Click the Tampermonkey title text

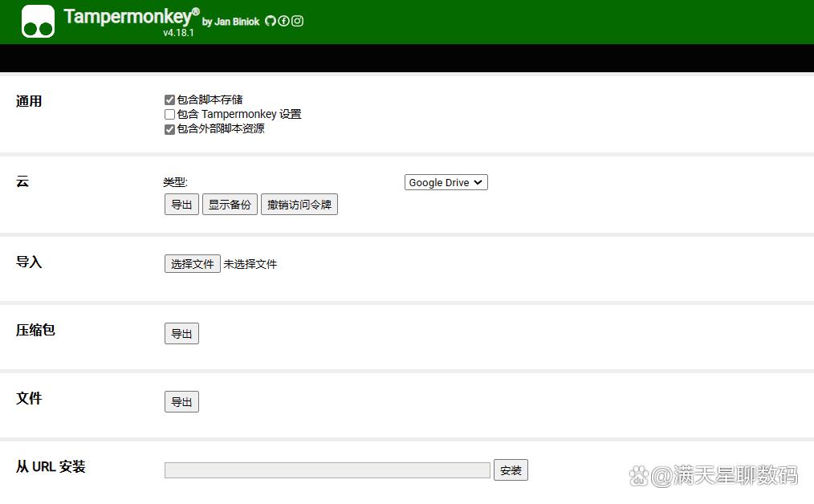point(132,17)
